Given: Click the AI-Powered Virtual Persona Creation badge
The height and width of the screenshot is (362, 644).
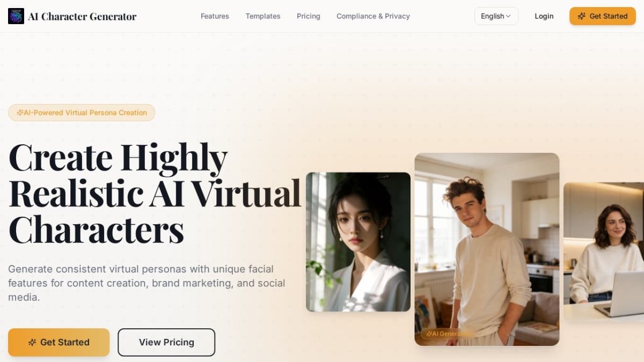Looking at the screenshot, I should coord(82,113).
